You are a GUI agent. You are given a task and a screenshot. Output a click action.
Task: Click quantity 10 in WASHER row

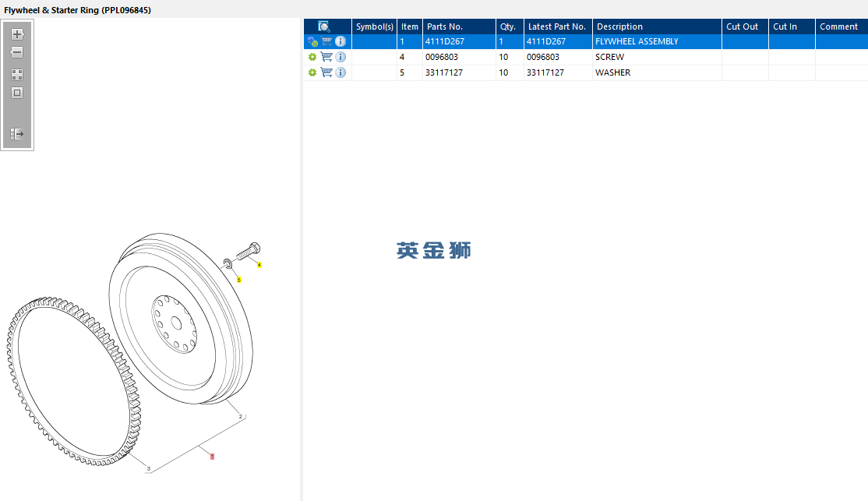click(x=503, y=72)
